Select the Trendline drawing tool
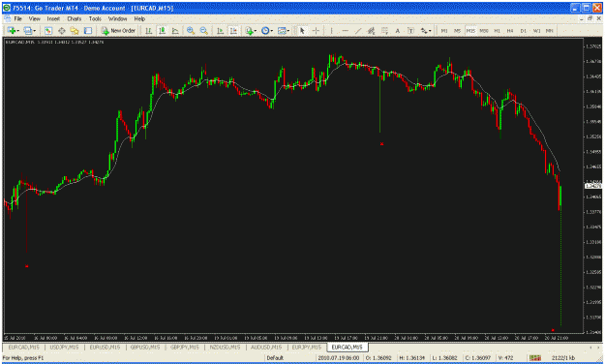 click(358, 30)
